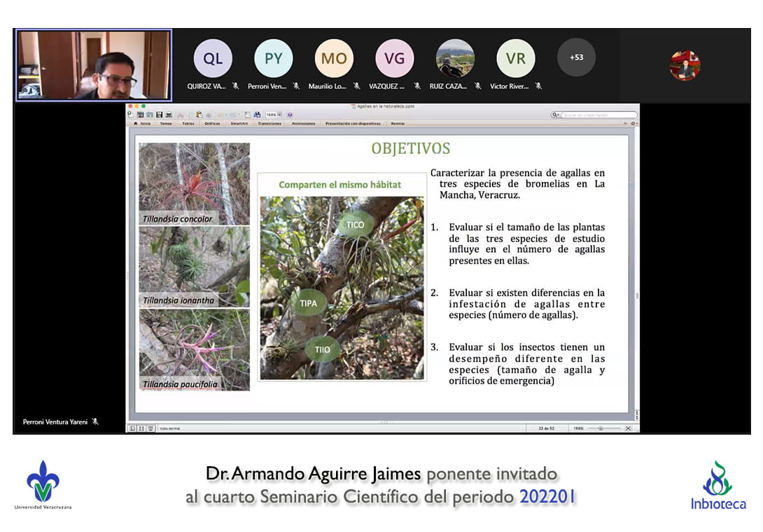Image resolution: width=763 pixels, height=532 pixels.
Task: Open Presentación con diapositivas tab
Action: pyautogui.click(x=353, y=123)
